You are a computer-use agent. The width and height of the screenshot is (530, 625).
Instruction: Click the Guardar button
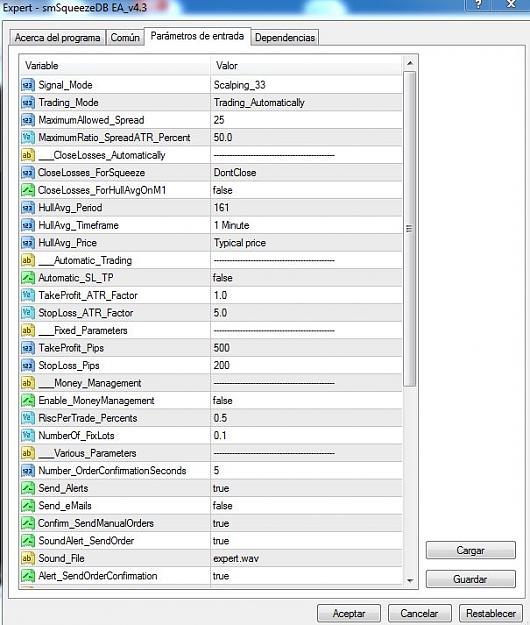tap(471, 579)
